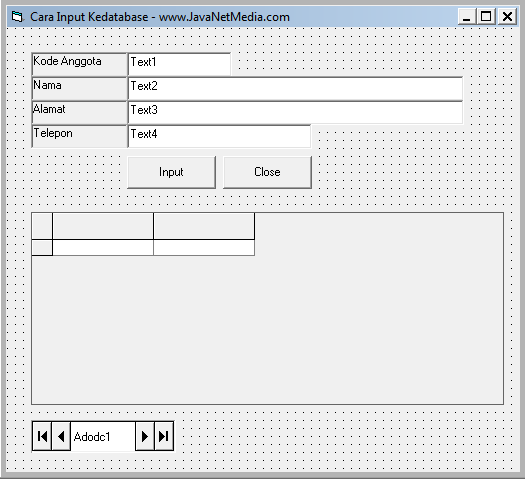Go to first record in Adodc1
This screenshot has height=479, width=525.
coord(42,436)
